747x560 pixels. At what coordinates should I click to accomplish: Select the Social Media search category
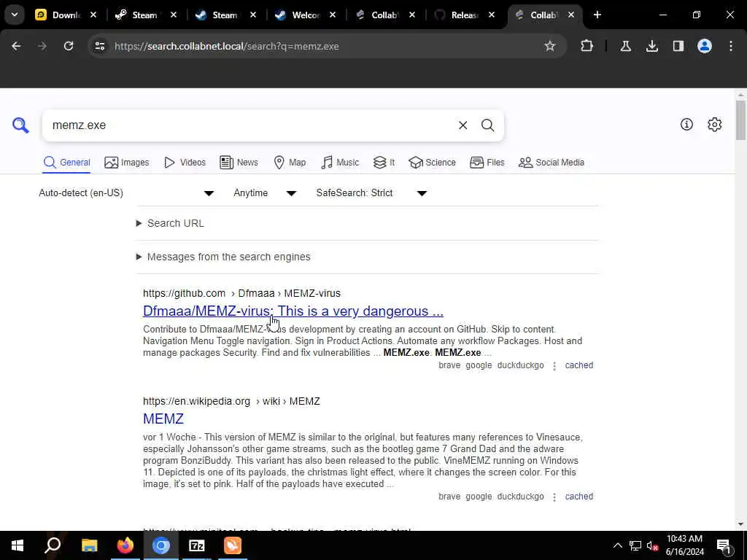[551, 163]
